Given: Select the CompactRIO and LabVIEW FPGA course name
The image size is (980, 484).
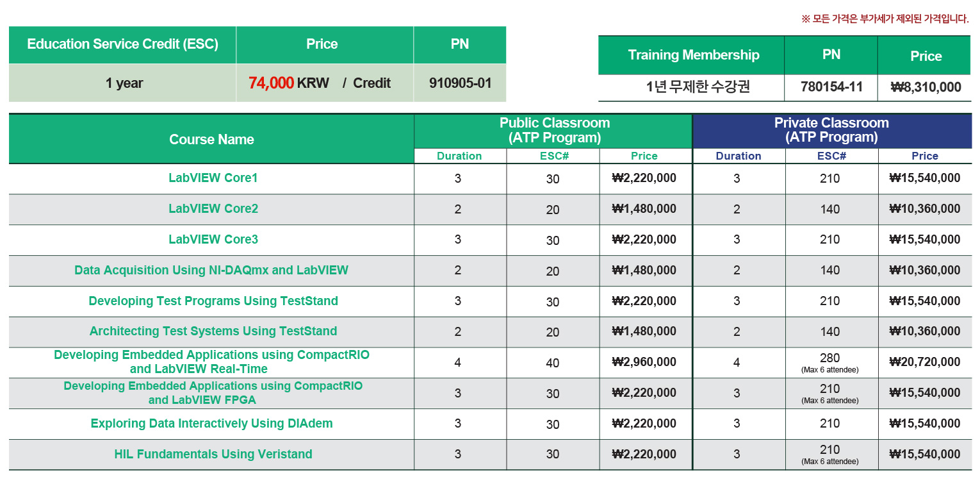Looking at the screenshot, I should coord(213,393).
